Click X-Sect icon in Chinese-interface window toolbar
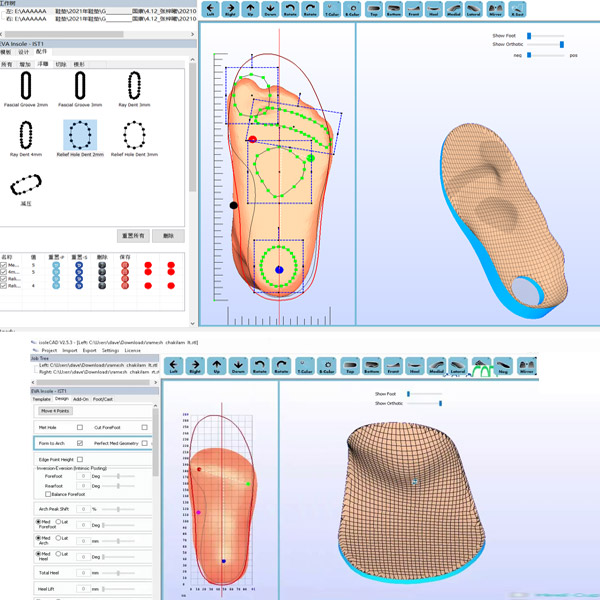Screen dimensions: 600x600 point(517,9)
